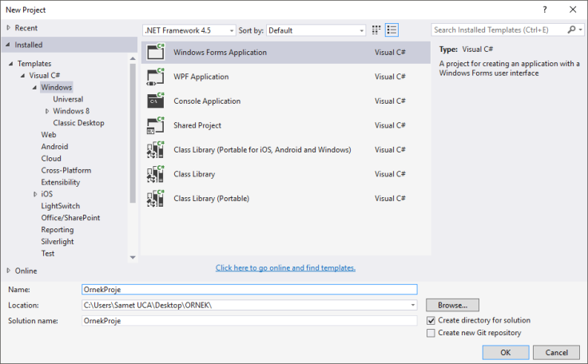
Task: Select the 'Shared Project' template name
Action: pos(197,125)
